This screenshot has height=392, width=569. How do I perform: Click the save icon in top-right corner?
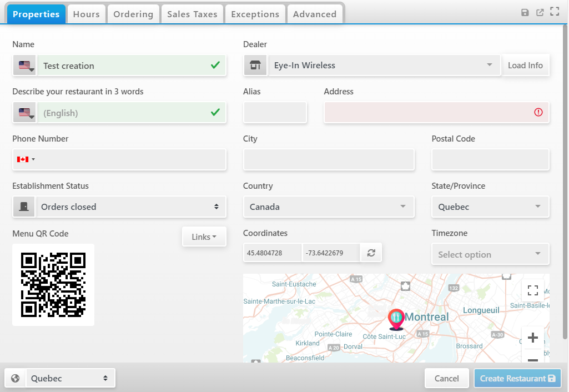coord(525,12)
